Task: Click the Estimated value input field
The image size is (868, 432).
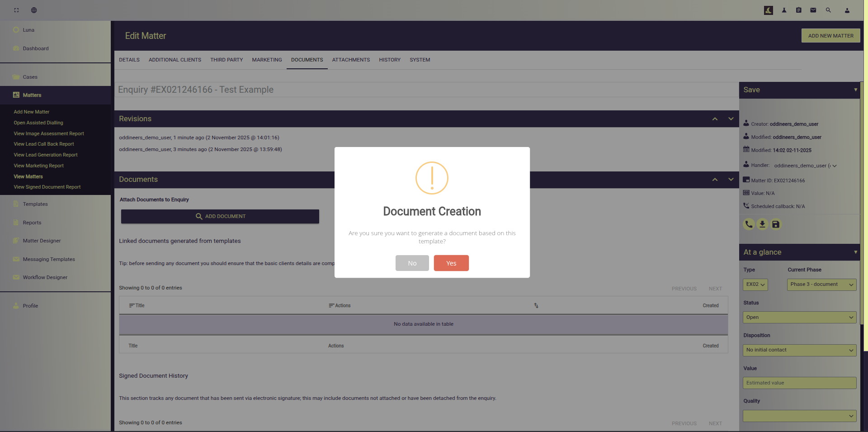Action: (x=799, y=383)
